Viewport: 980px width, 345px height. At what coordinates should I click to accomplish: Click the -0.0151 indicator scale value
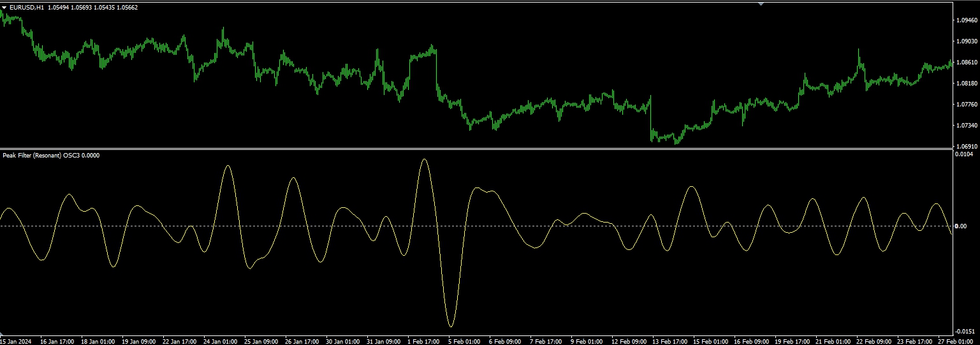point(965,331)
